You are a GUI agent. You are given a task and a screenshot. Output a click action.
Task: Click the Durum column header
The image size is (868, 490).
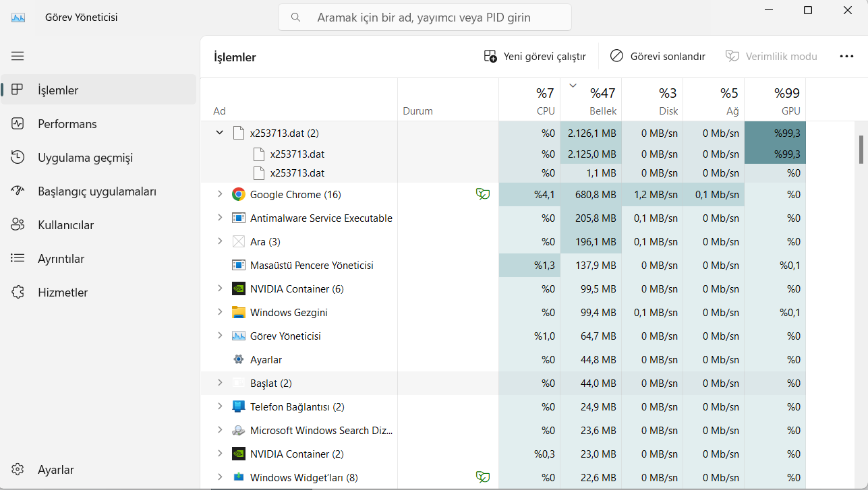coord(449,100)
